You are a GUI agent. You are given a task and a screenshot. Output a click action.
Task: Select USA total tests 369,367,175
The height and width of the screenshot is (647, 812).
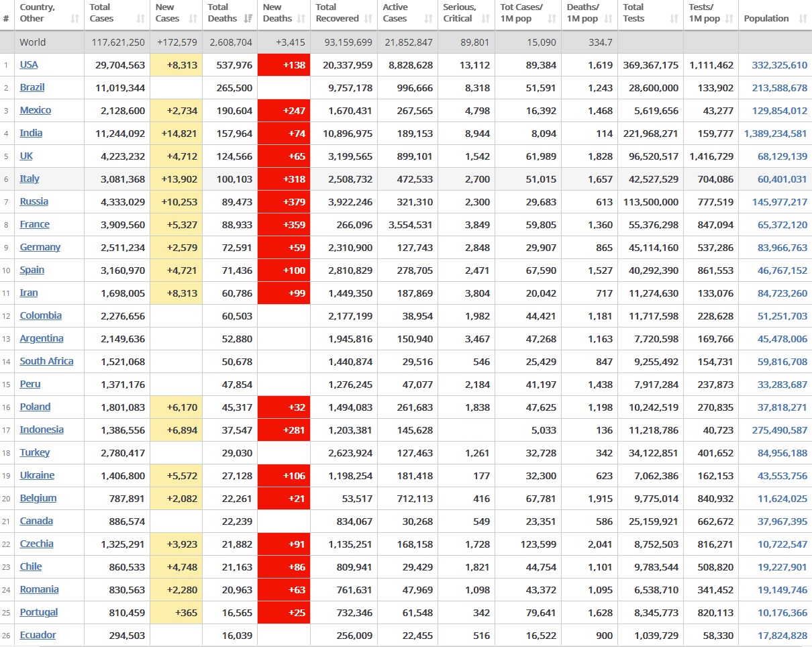click(651, 65)
